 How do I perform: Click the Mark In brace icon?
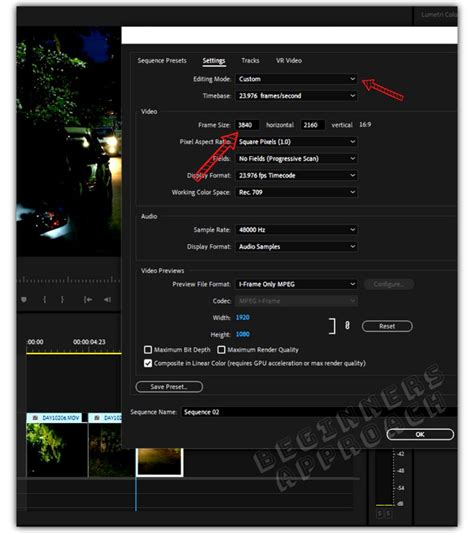click(x=44, y=299)
